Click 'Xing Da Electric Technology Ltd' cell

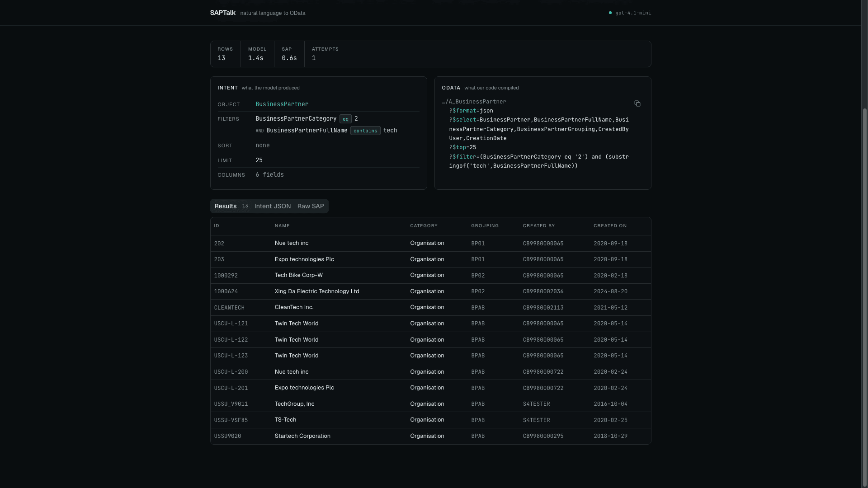317,291
